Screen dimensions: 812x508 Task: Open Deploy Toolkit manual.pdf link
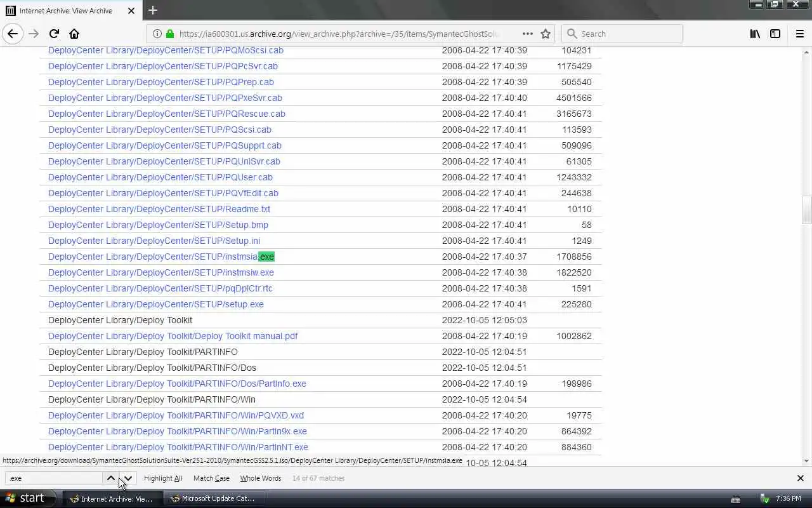point(173,336)
